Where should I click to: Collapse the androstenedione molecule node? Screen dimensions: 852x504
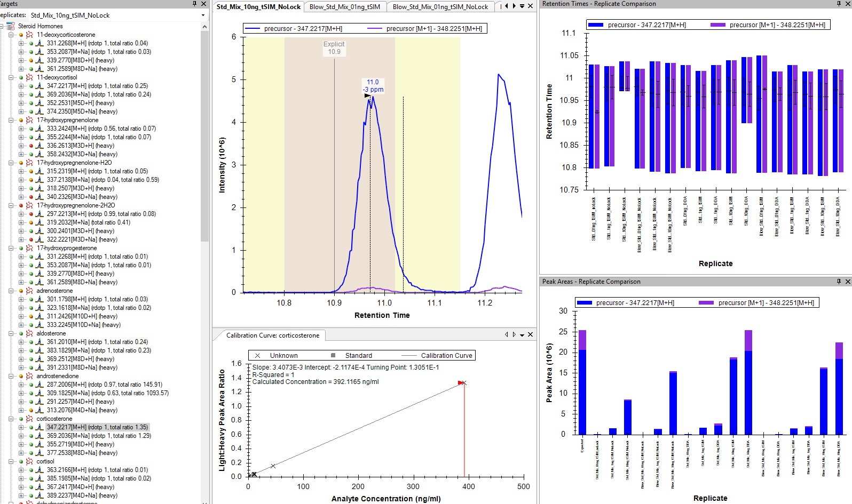click(x=11, y=376)
